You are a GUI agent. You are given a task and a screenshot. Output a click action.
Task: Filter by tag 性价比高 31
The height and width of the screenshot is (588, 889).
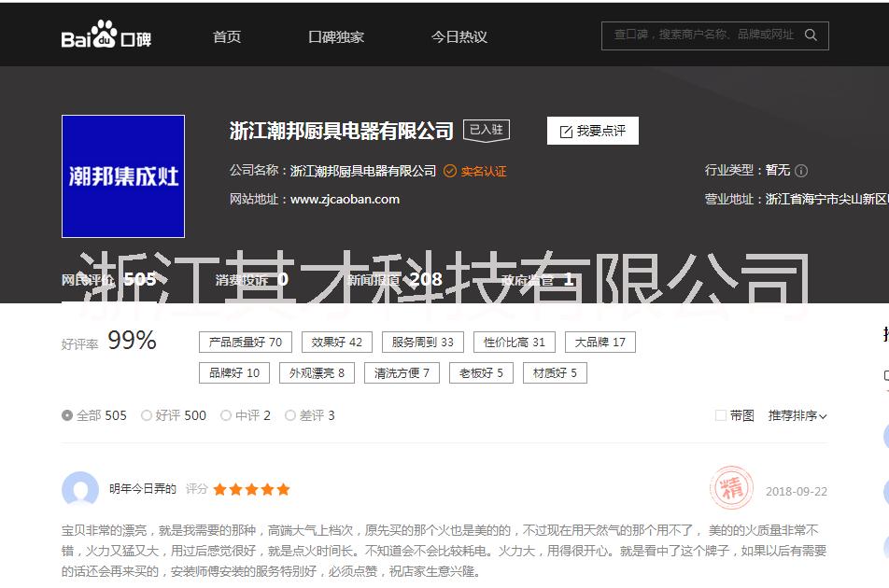515,343
